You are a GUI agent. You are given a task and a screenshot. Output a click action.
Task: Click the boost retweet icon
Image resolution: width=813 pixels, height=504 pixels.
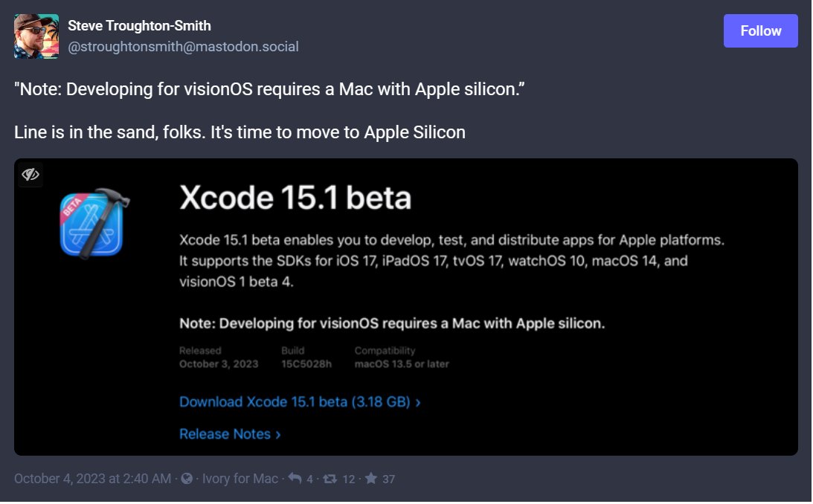tap(330, 479)
